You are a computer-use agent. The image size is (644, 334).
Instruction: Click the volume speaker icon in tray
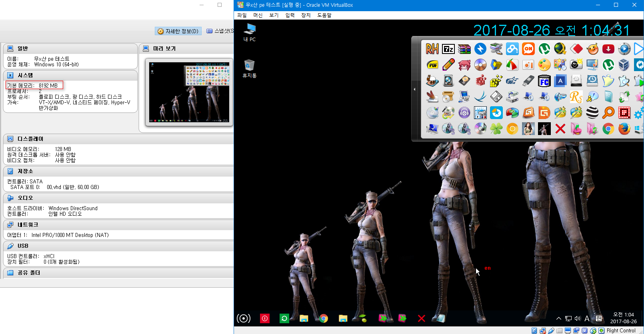(x=578, y=318)
